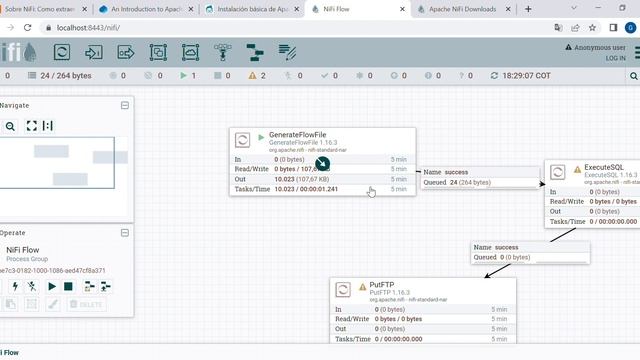Click the stopped components count icon
The height and width of the screenshot is (360, 640).
(218, 76)
